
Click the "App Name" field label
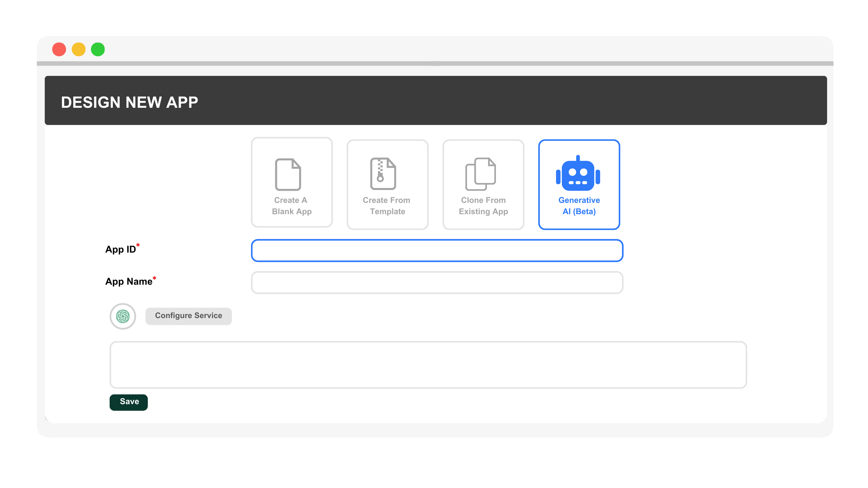(128, 282)
